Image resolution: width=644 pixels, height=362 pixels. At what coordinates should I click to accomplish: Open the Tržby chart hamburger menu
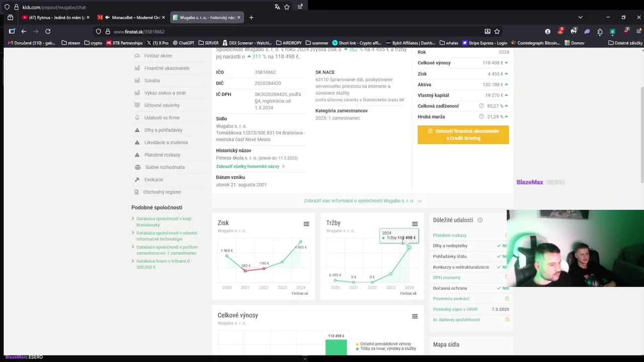pyautogui.click(x=415, y=224)
